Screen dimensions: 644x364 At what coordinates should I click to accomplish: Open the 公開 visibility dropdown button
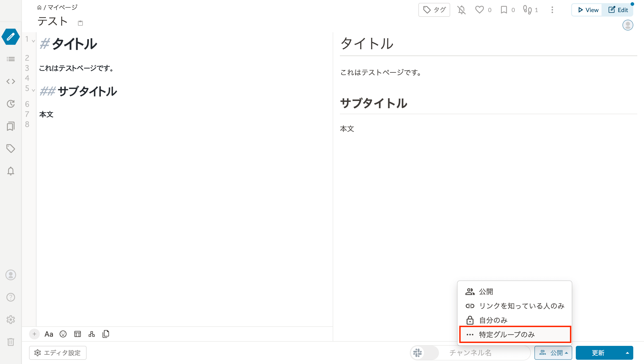(x=553, y=353)
